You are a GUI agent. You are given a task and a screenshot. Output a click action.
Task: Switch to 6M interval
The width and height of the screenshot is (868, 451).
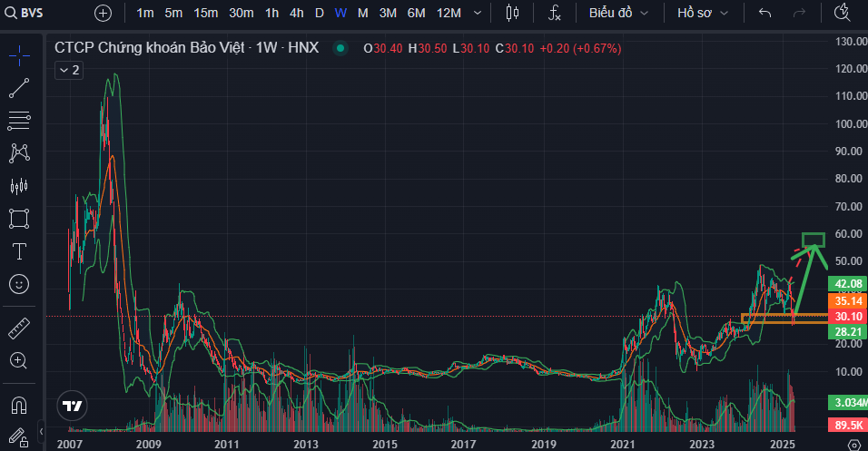click(416, 13)
